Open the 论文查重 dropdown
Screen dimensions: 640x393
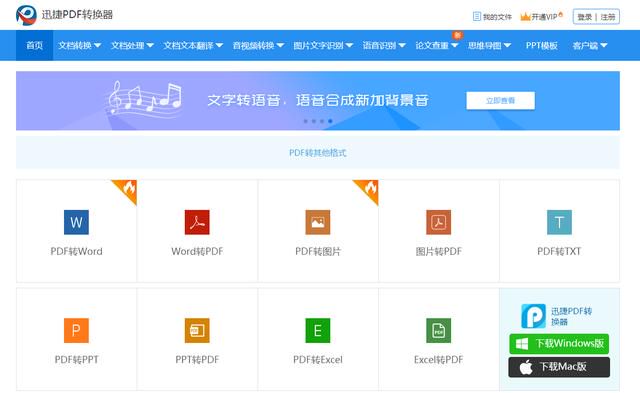coord(436,45)
